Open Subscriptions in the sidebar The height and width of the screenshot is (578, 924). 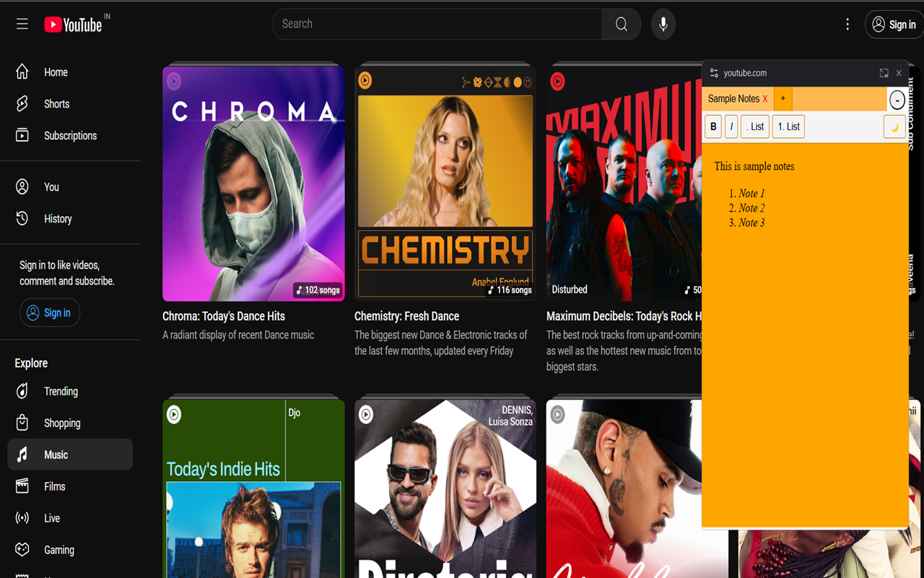click(x=70, y=136)
